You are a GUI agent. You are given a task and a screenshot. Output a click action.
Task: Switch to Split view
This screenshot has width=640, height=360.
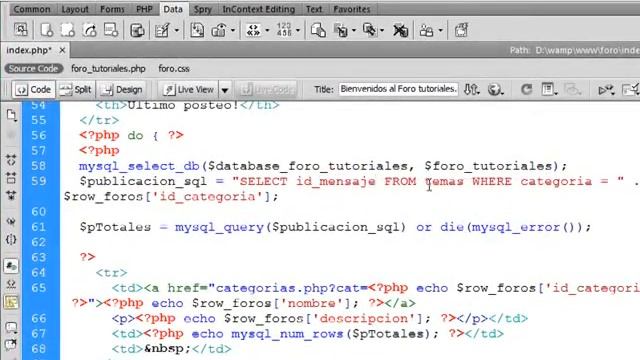[x=76, y=89]
